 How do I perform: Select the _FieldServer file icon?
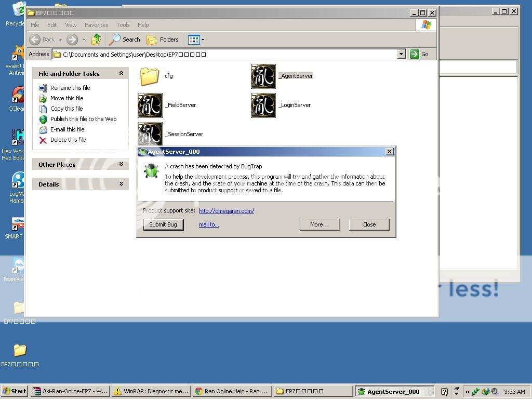coord(150,105)
